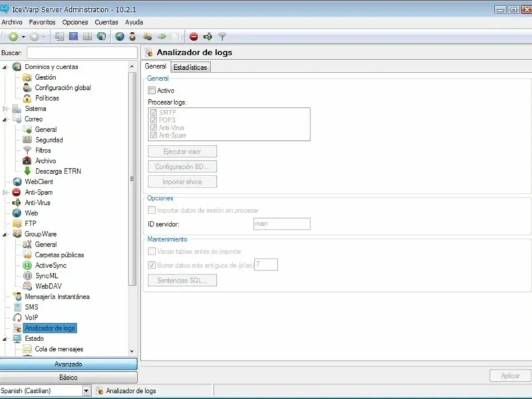Switch to the Estadísticas tab
Screen dimensions: 532x399
(x=190, y=67)
